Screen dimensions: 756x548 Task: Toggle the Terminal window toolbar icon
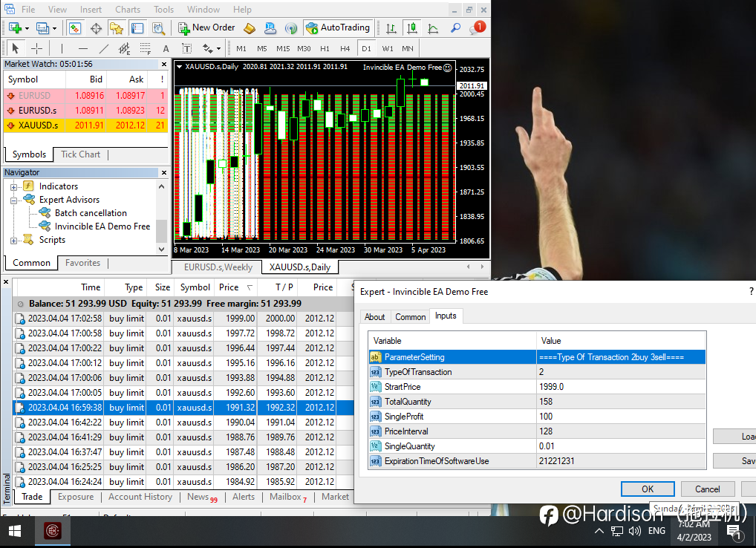coord(137,28)
